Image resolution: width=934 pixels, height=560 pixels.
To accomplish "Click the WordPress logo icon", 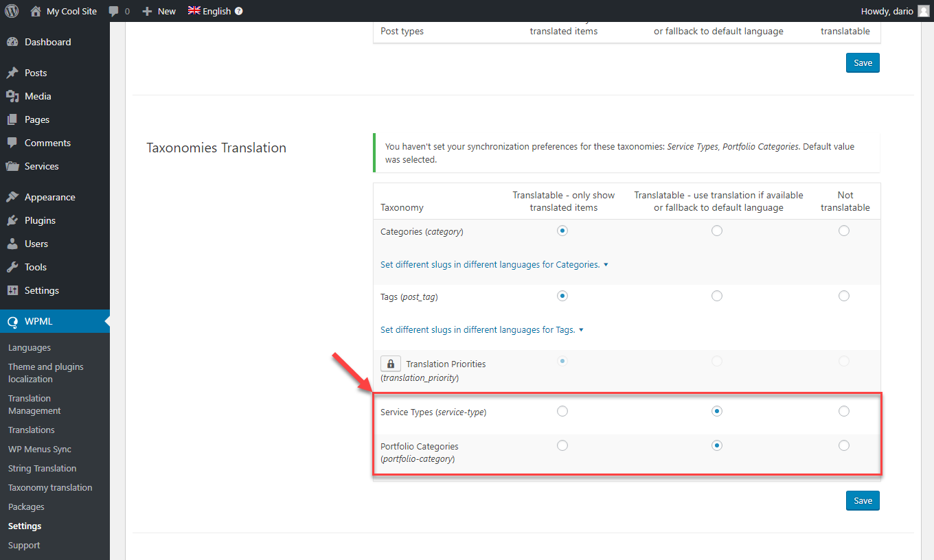I will 12,11.
